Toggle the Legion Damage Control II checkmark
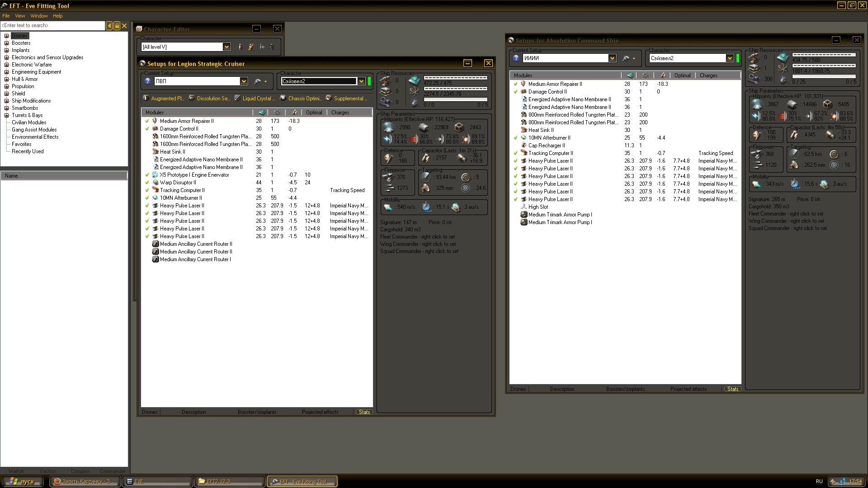The height and width of the screenshot is (488, 868). 147,129
